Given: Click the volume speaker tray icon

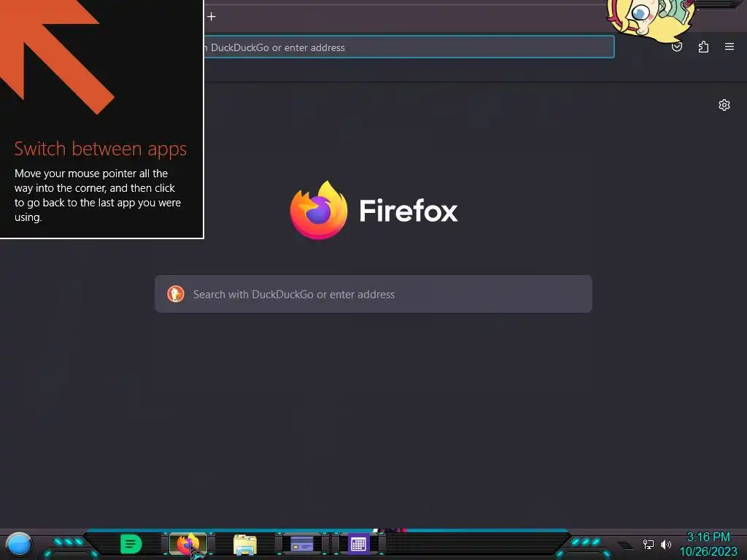Looking at the screenshot, I should pos(665,544).
